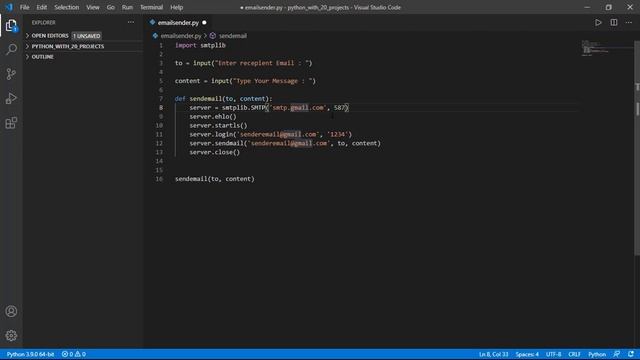Image resolution: width=640 pixels, height=360 pixels.
Task: Split the editor to the right
Action: click(613, 23)
